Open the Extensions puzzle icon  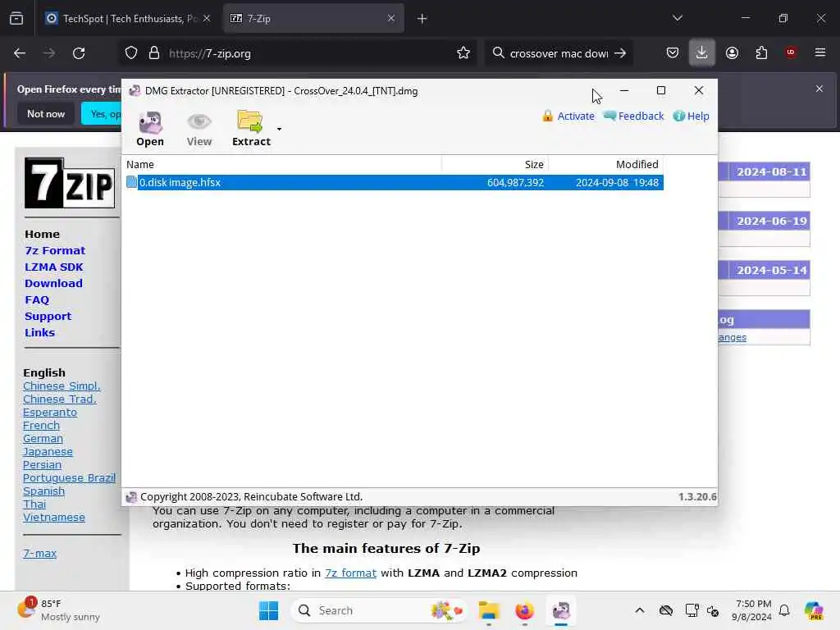pyautogui.click(x=761, y=52)
